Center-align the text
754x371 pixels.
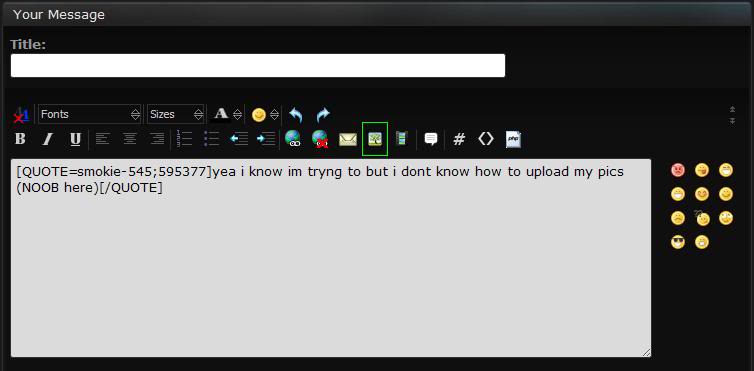(129, 139)
